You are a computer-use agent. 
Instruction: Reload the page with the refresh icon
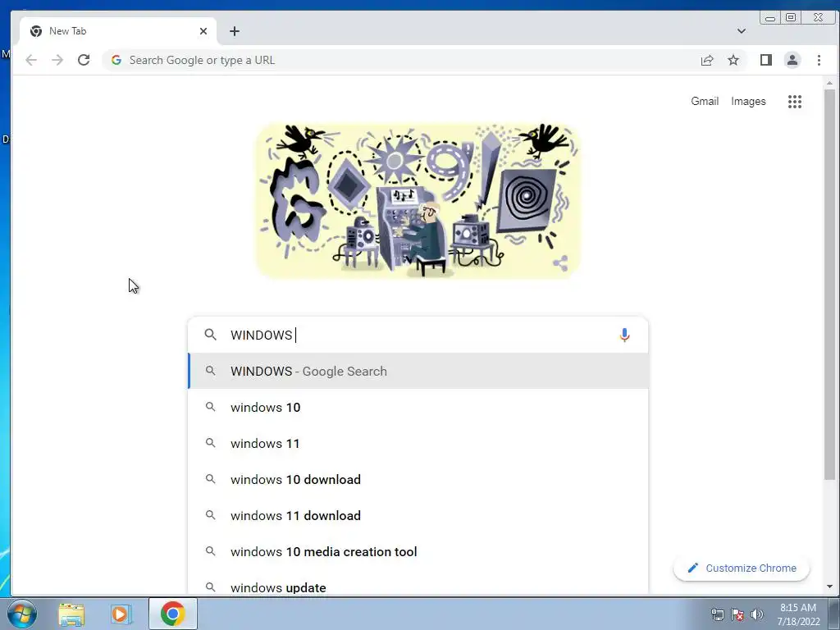(84, 60)
